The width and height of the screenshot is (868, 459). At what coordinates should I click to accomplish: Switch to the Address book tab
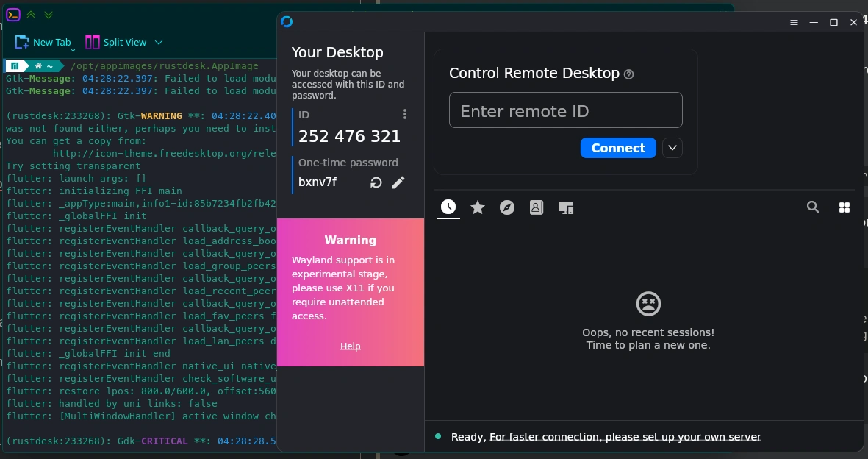(x=537, y=207)
